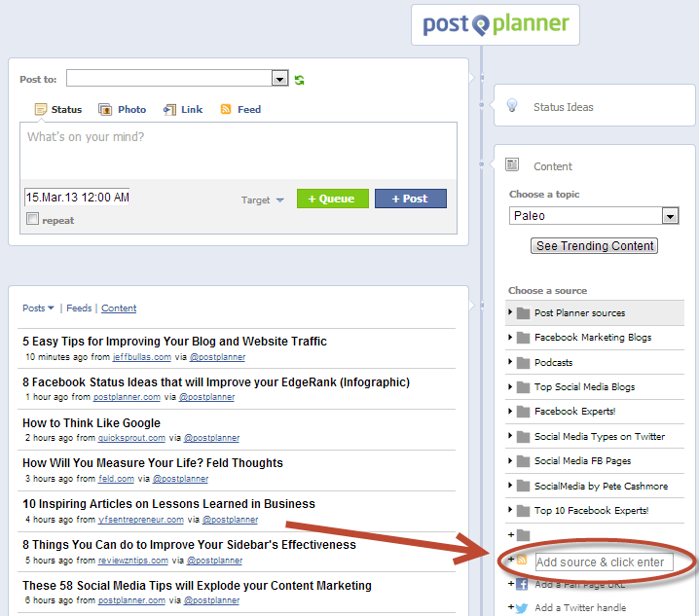Viewport: 699px width, 616px height.
Task: Click into the What's on your mind box
Action: pyautogui.click(x=239, y=151)
